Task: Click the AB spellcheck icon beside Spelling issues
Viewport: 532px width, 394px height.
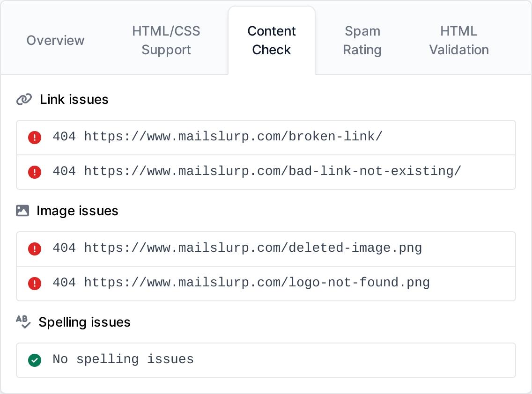Action: tap(23, 321)
